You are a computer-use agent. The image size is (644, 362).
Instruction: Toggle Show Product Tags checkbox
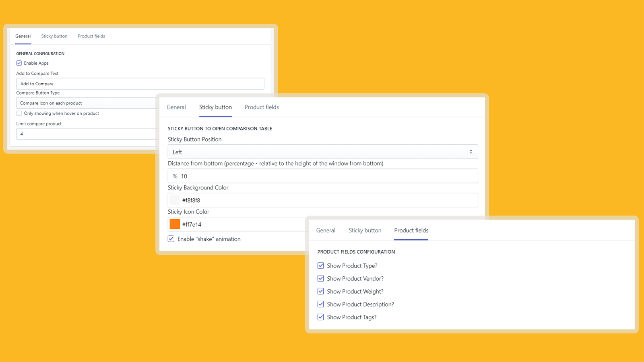(321, 317)
